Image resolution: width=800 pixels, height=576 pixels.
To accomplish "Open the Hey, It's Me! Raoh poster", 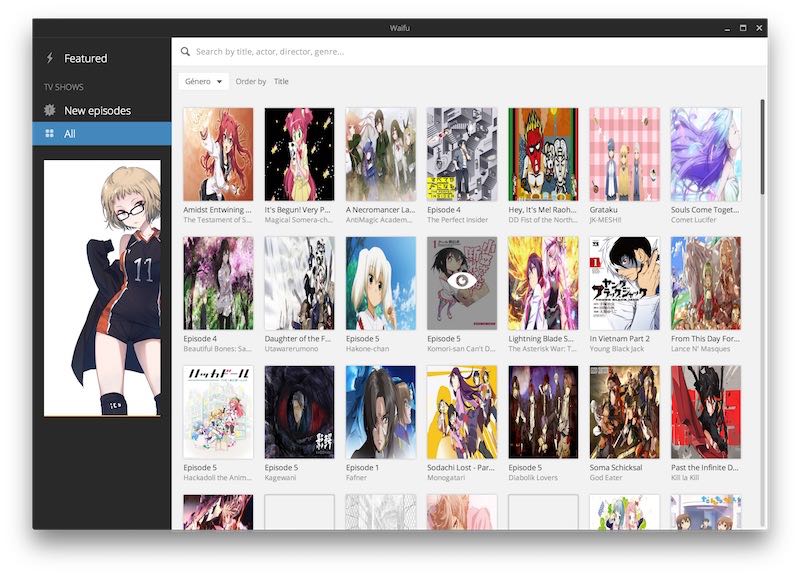I will pos(543,154).
